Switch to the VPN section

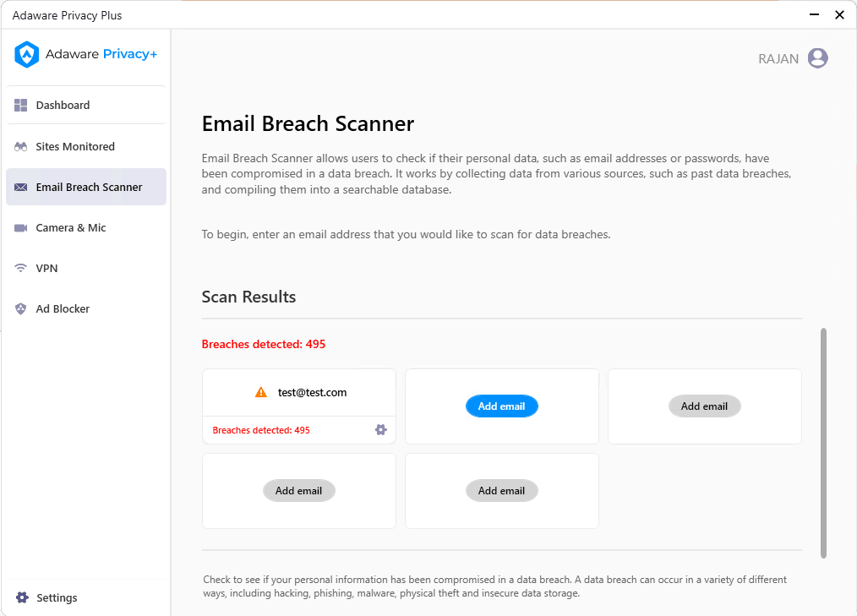(46, 269)
